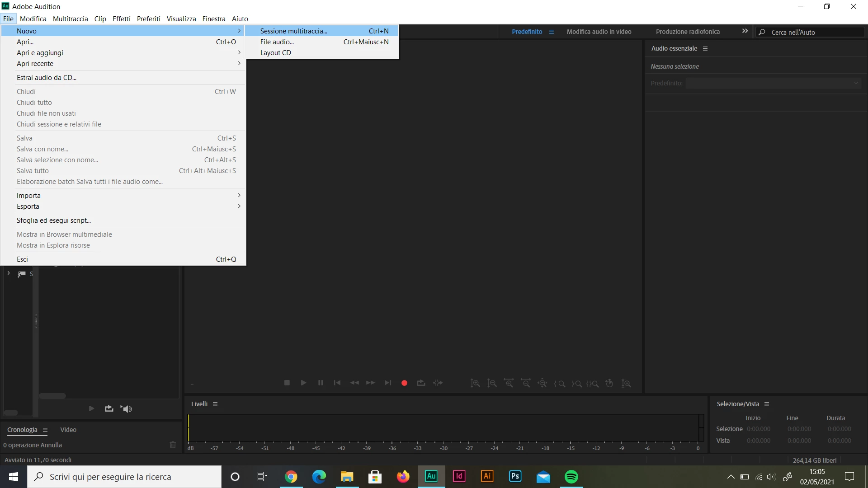Screen dimensions: 868x488
Task: Click the zoom in amplitude icon
Action: (475, 384)
